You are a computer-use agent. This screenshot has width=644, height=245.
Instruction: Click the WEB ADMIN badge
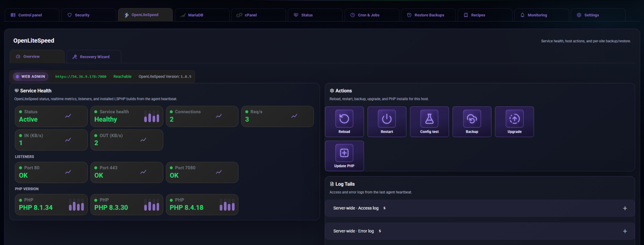(x=31, y=76)
